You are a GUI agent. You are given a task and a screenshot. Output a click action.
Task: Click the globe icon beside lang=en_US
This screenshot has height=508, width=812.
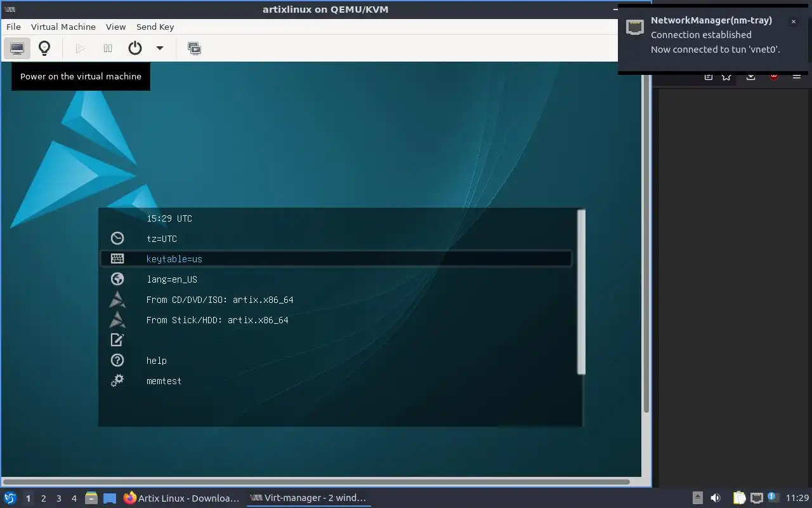(x=117, y=279)
